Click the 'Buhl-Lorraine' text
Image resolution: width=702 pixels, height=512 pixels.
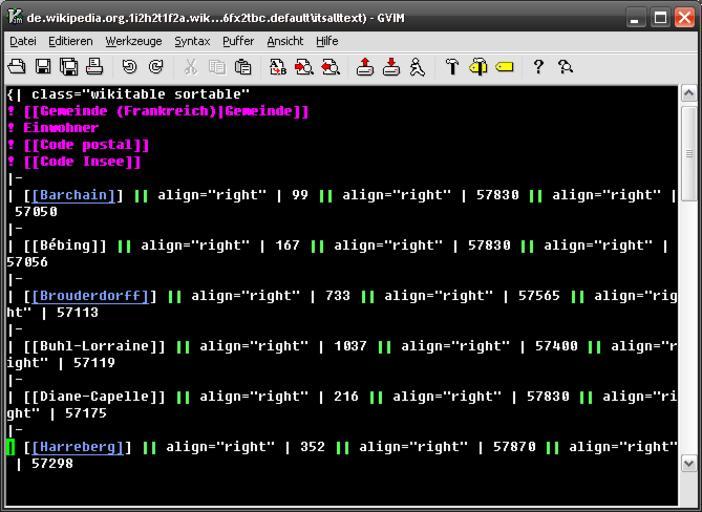click(94, 346)
